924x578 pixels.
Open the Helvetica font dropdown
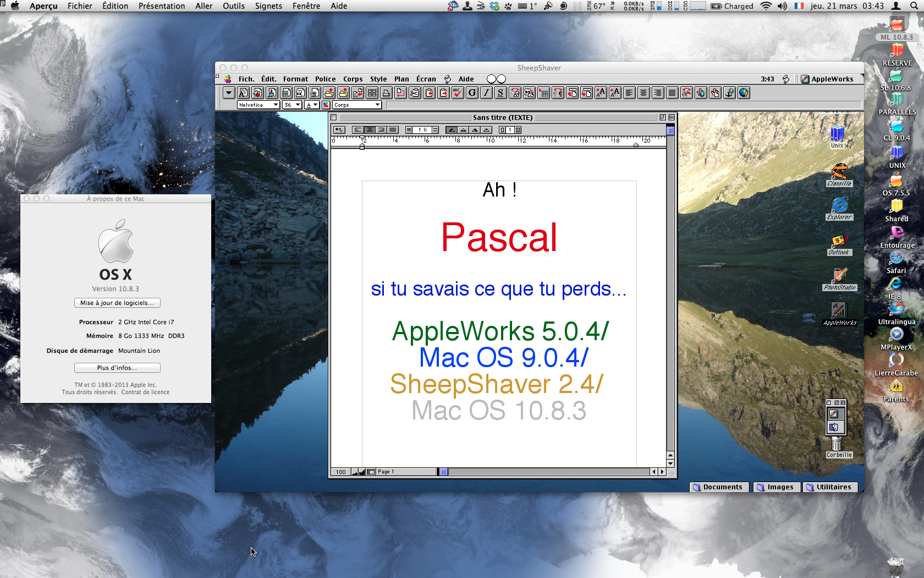(258, 105)
